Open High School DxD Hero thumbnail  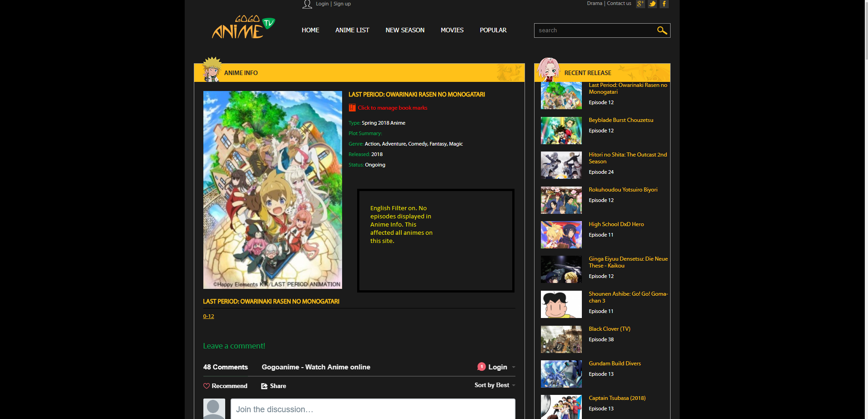[561, 235]
